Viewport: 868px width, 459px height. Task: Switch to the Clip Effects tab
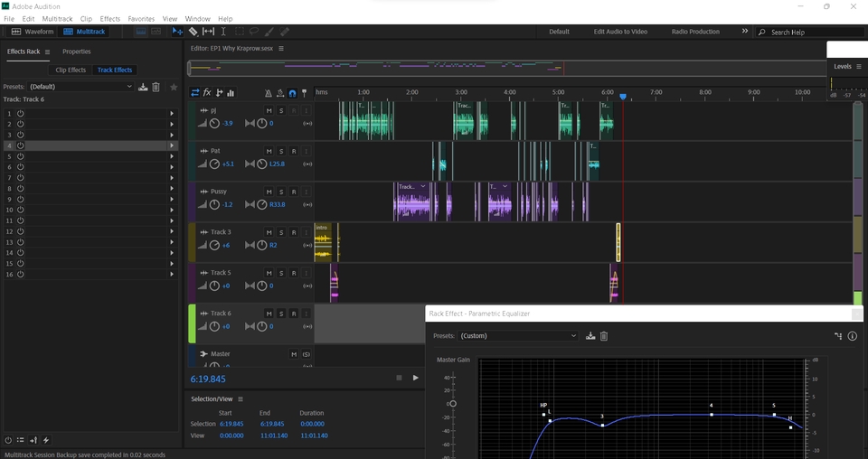71,70
